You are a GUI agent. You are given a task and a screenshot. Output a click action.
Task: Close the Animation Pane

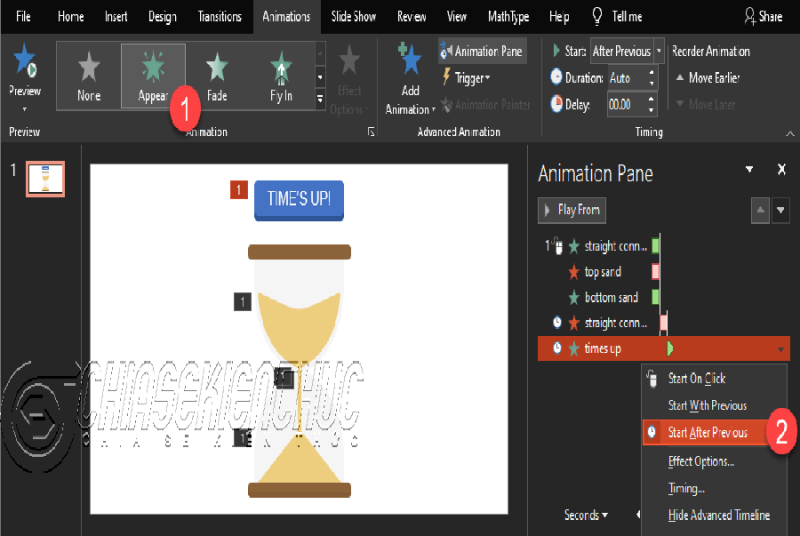click(x=781, y=169)
